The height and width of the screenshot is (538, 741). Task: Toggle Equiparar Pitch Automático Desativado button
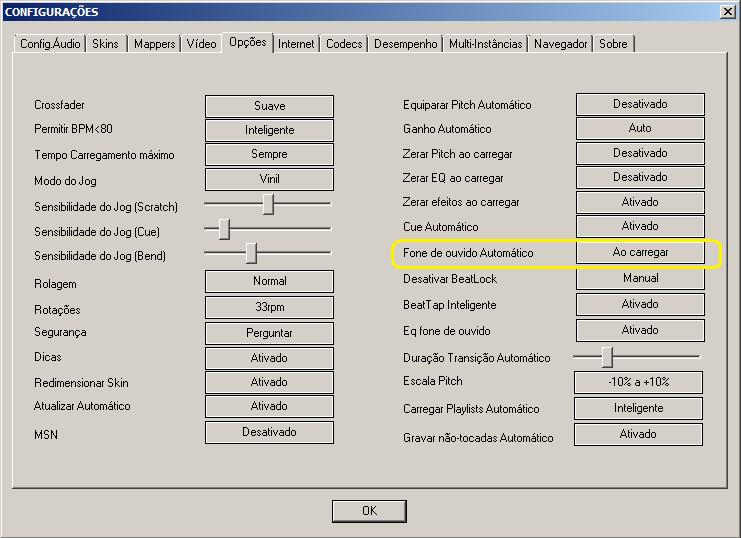tap(640, 104)
